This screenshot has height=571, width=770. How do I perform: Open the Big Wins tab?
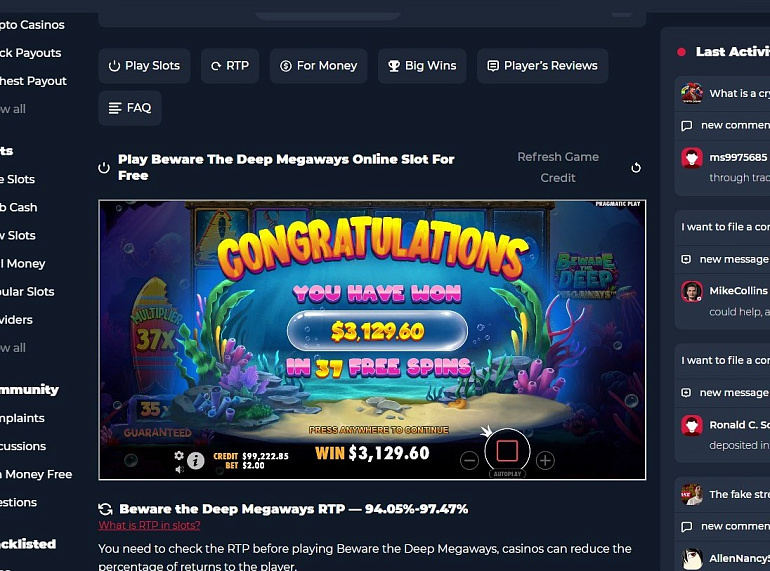[422, 66]
